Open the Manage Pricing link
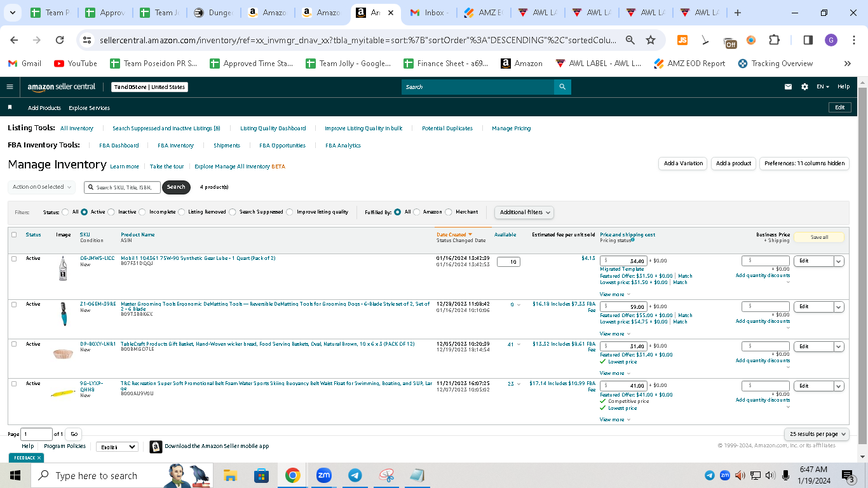The image size is (868, 488). click(x=512, y=128)
